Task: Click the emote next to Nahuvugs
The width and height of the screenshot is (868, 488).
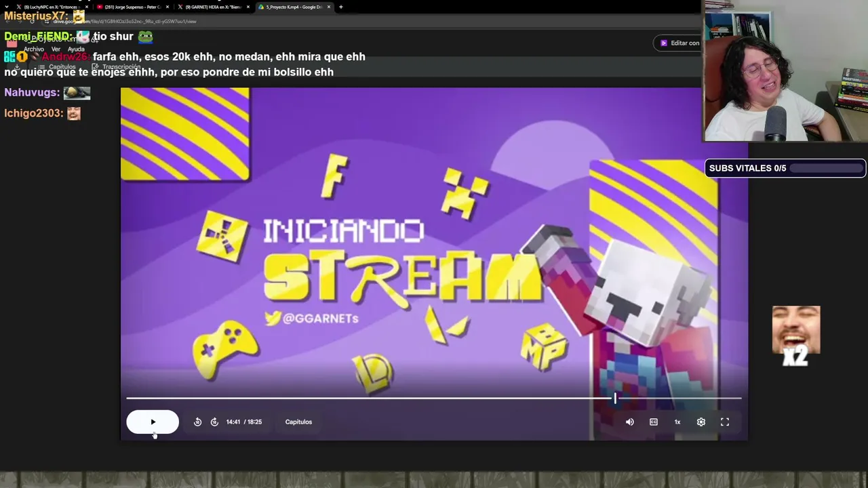Action: pos(77,92)
